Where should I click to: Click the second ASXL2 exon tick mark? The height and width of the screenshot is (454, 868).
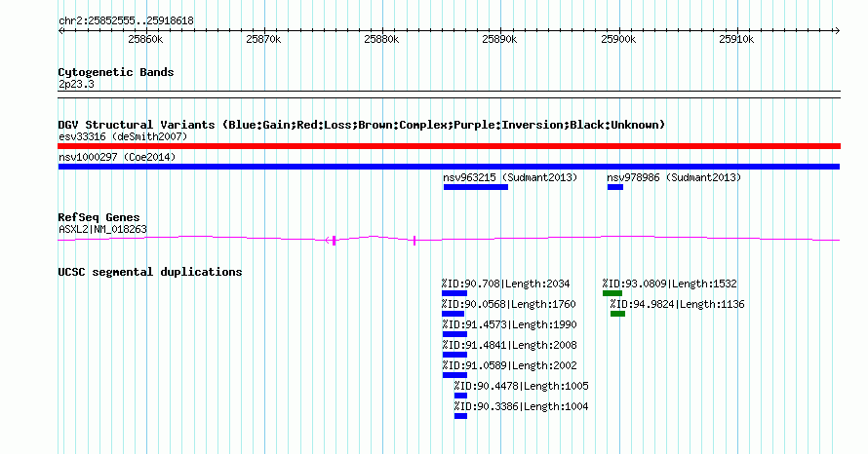(414, 240)
